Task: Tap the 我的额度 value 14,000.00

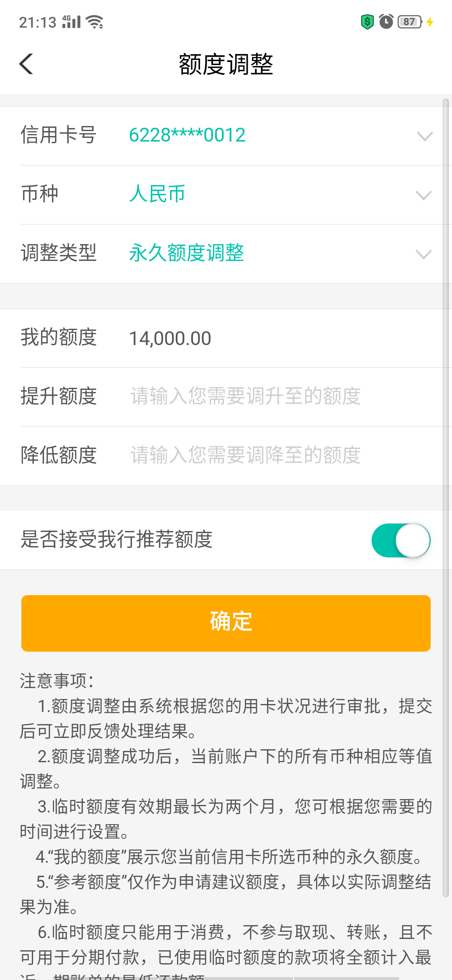Action: click(x=170, y=338)
